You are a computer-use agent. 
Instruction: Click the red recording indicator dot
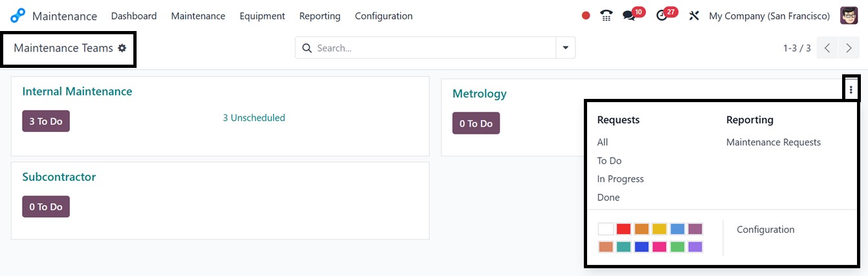point(586,16)
